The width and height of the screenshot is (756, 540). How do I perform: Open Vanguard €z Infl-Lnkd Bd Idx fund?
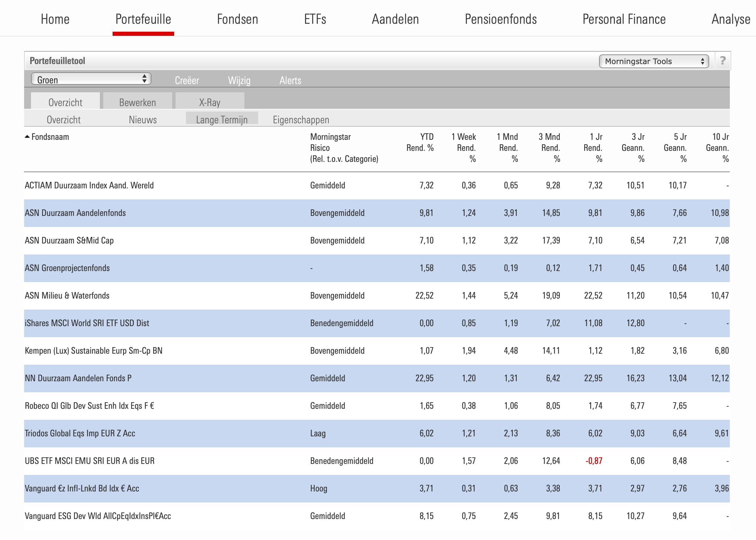[x=82, y=488]
